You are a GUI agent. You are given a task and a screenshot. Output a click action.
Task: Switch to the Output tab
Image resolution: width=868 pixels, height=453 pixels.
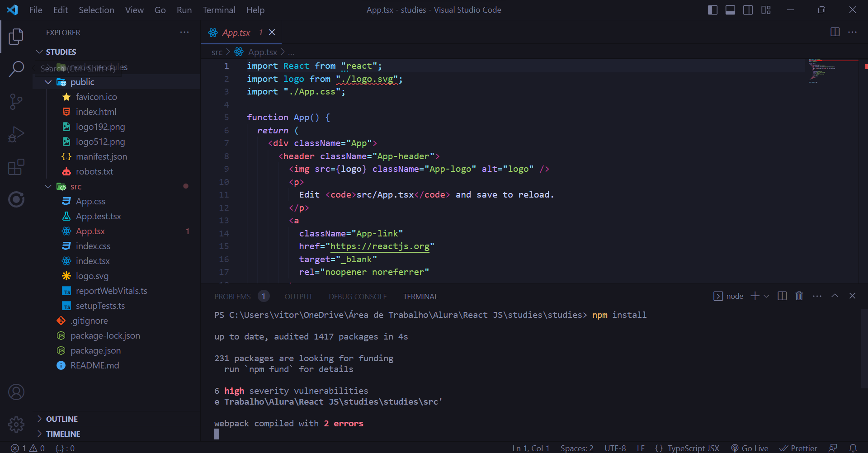pos(298,297)
